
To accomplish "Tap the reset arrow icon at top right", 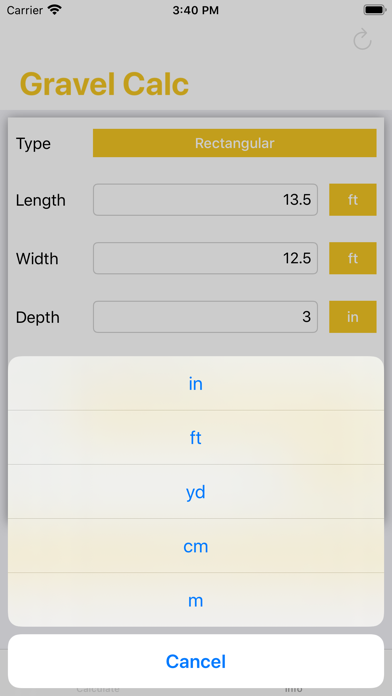I will 362,40.
